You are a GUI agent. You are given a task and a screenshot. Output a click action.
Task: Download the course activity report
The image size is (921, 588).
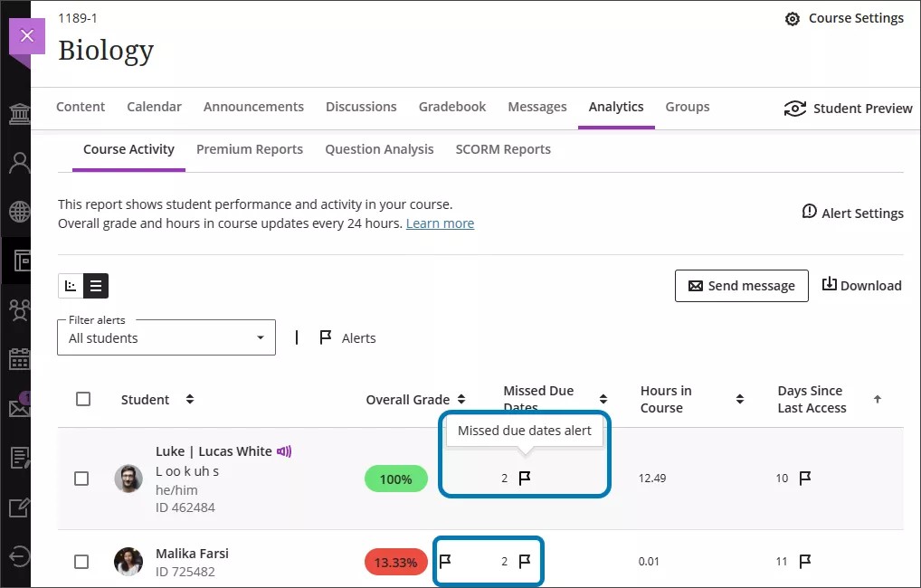tap(860, 285)
